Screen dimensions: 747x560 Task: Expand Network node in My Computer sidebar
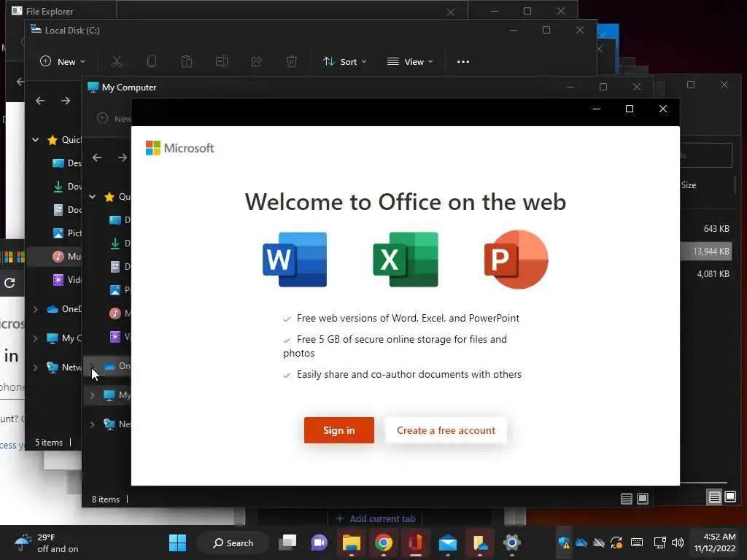[93, 424]
